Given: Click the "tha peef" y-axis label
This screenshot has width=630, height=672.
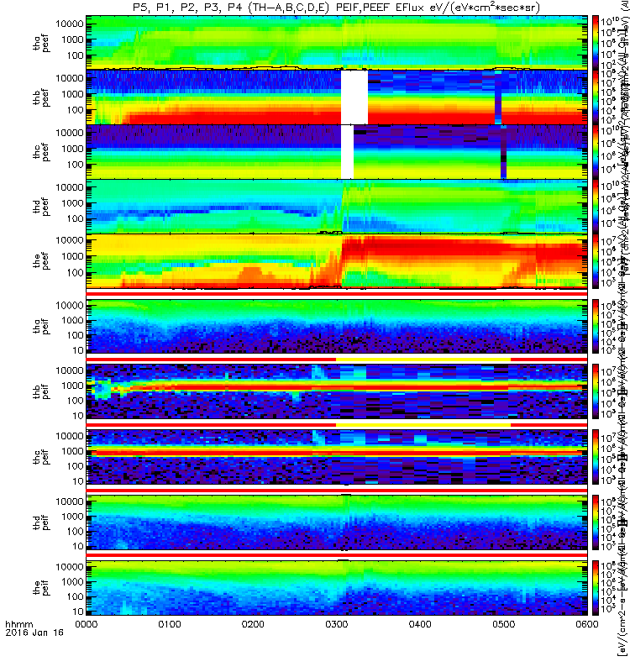Looking at the screenshot, I should point(41,44).
